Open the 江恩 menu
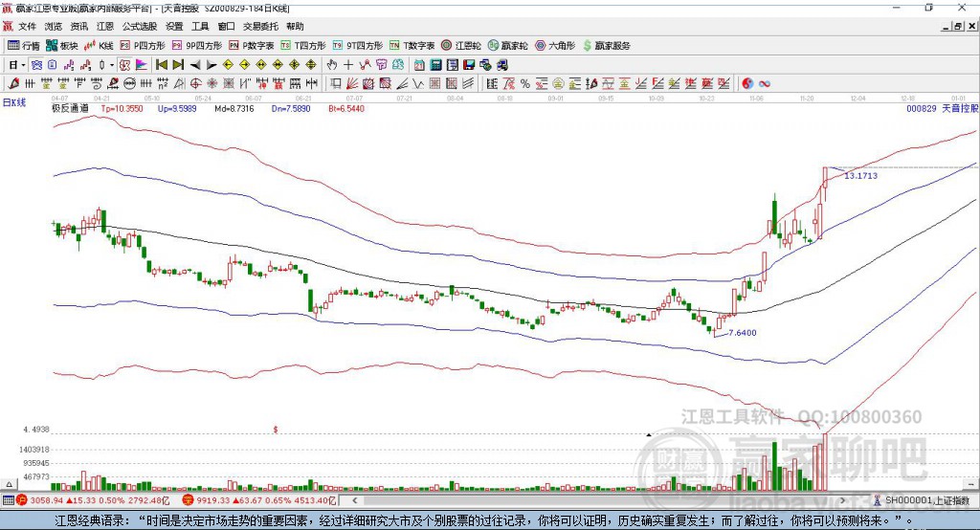 click(x=105, y=26)
